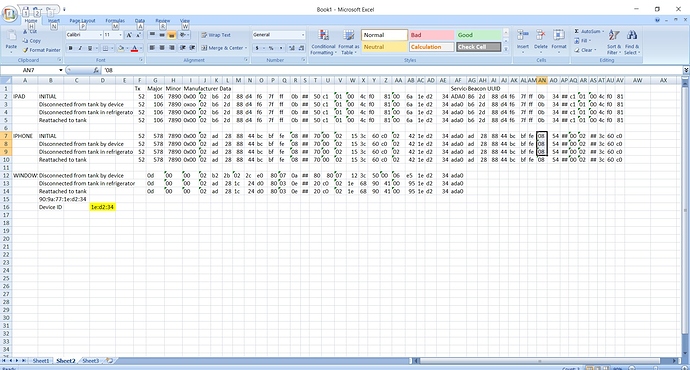Image resolution: width=690 pixels, height=370 pixels.
Task: Align text to the right
Action: click(172, 48)
